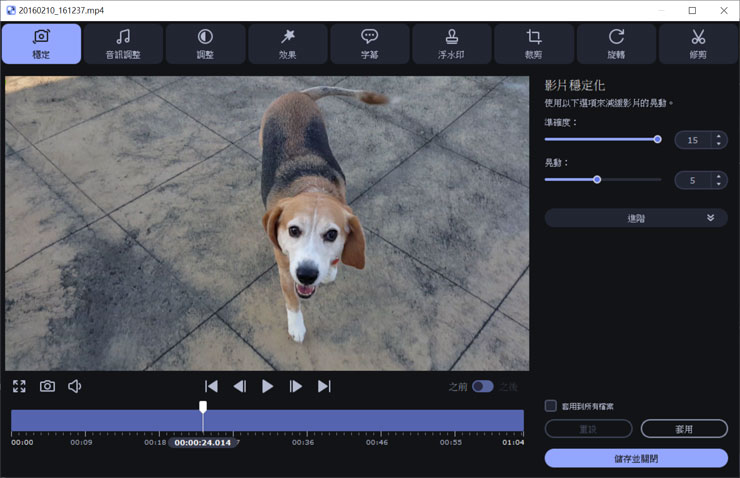
Task: Go to the 浮水印 watermark tab
Action: 452,44
